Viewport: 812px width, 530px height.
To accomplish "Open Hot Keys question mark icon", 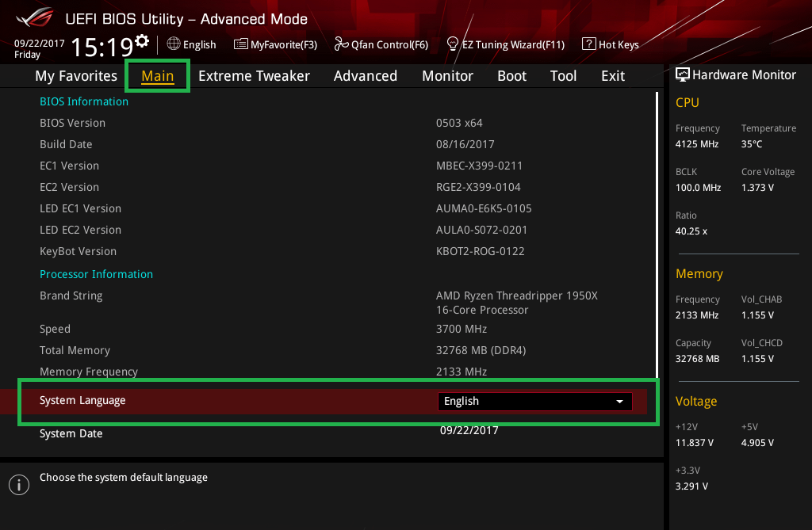I will tap(589, 44).
